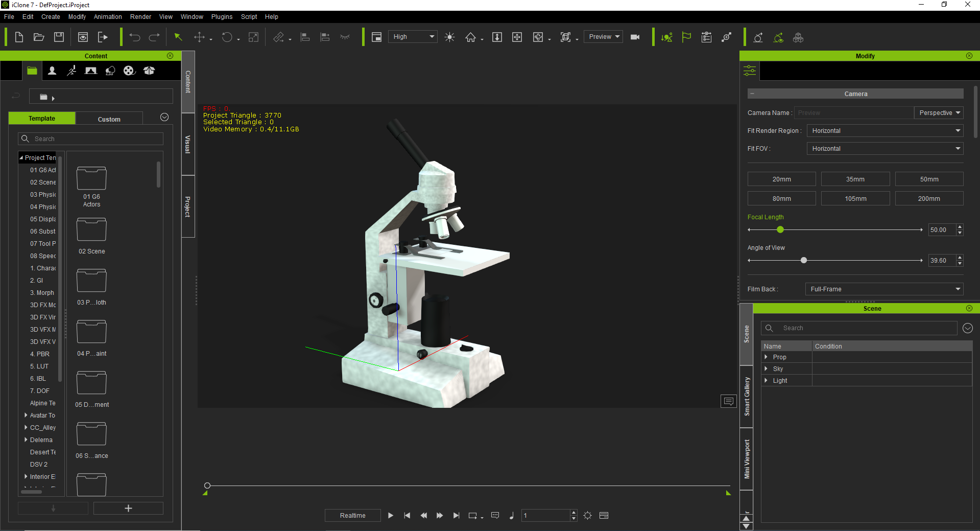
Task: Open the Actor tab in Content panel
Action: tap(52, 71)
